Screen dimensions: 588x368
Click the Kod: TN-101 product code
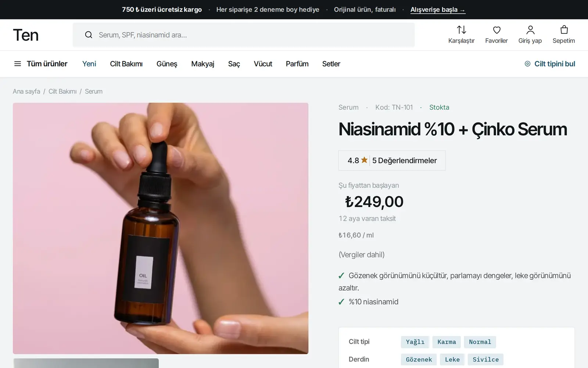pyautogui.click(x=394, y=107)
